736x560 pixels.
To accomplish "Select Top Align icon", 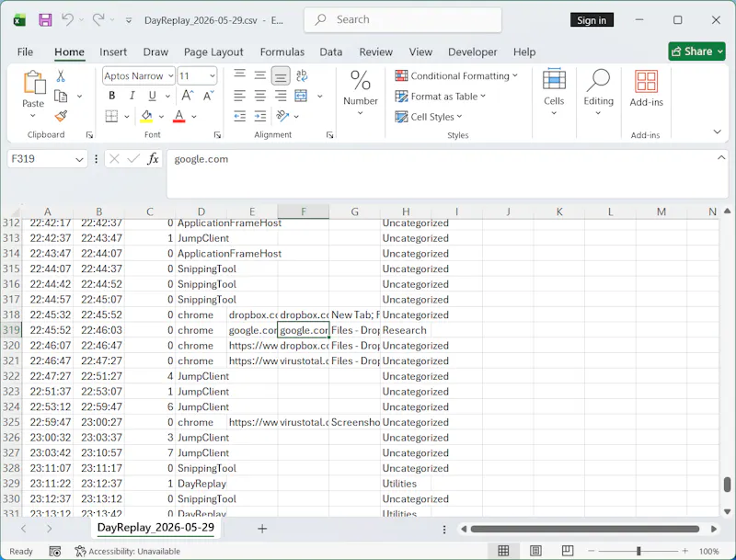I will (x=240, y=75).
